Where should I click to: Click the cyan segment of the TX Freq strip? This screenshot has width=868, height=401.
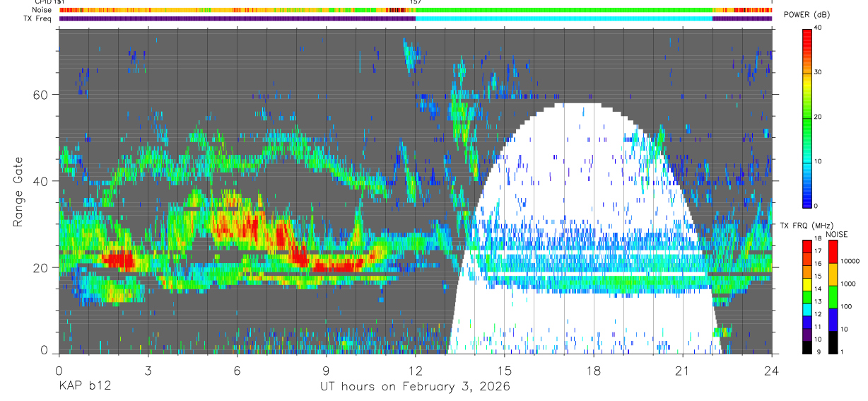click(564, 18)
